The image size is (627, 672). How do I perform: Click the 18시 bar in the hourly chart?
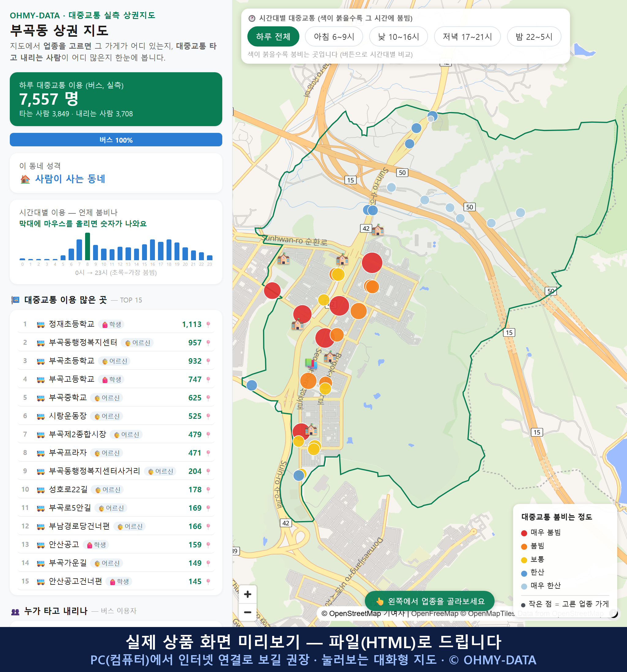(169, 250)
